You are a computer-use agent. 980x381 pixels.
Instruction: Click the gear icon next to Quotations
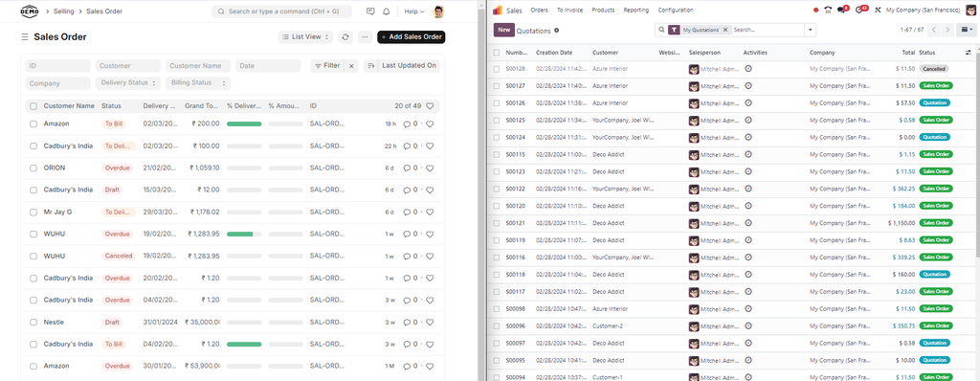click(x=557, y=30)
